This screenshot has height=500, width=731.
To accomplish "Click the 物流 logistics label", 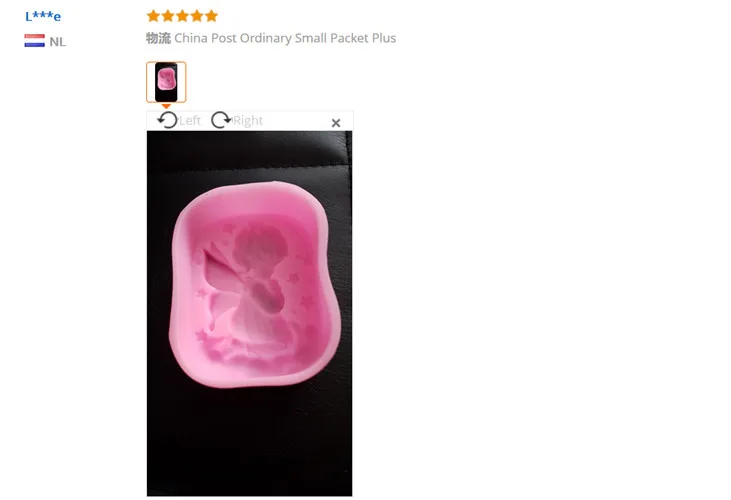I will [158, 38].
